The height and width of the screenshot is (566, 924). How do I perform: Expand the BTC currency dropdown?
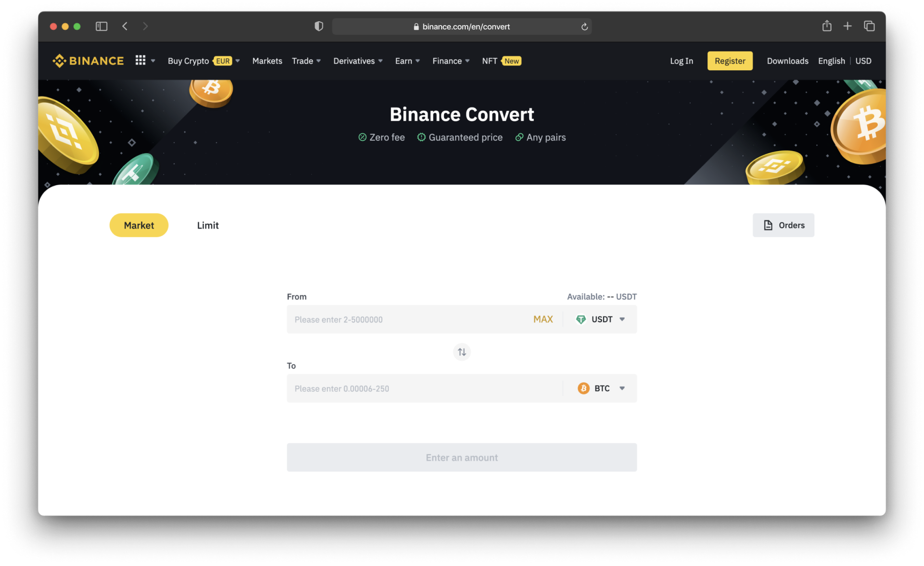coord(601,388)
